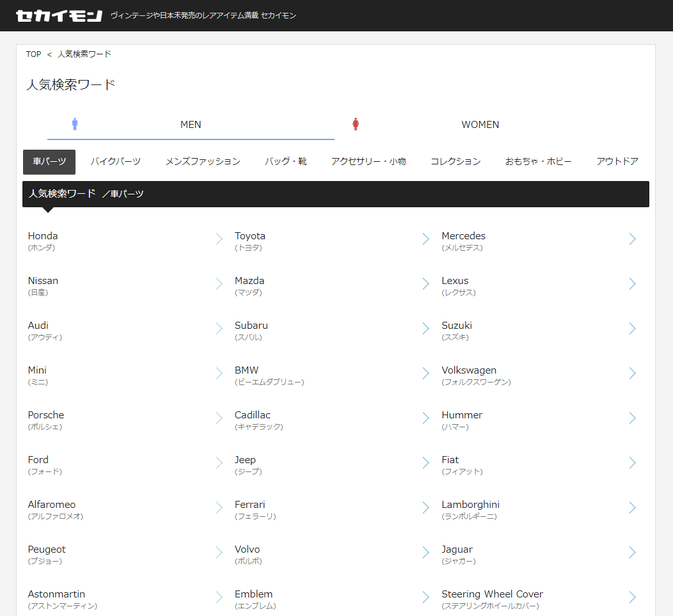The image size is (673, 616).
Task: Open the Toyota search keyword link
Action: [250, 236]
